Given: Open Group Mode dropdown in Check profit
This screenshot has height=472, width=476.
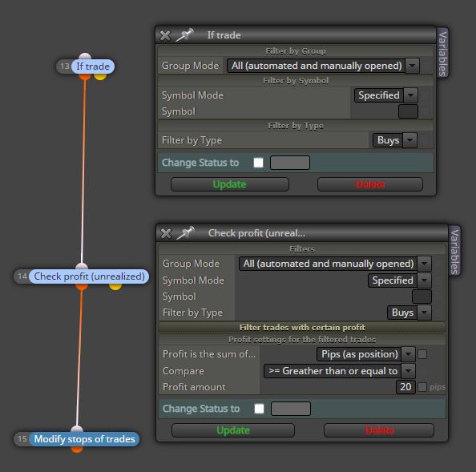Looking at the screenshot, I should click(x=335, y=264).
